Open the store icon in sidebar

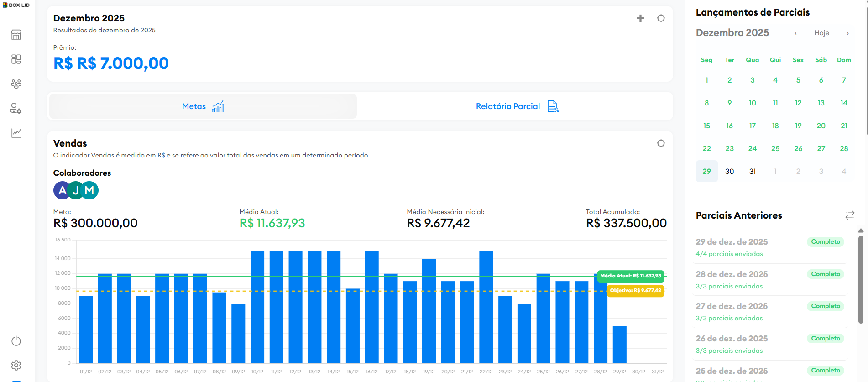pos(16,35)
